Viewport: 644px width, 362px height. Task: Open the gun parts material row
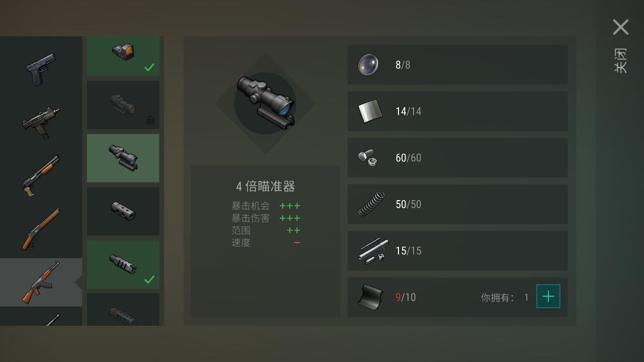click(x=457, y=250)
